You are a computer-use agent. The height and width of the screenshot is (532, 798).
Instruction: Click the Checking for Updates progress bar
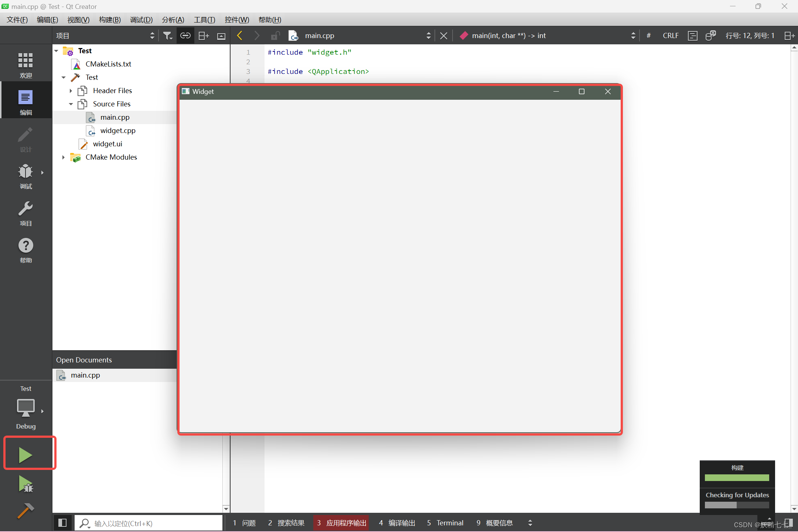pos(737,505)
